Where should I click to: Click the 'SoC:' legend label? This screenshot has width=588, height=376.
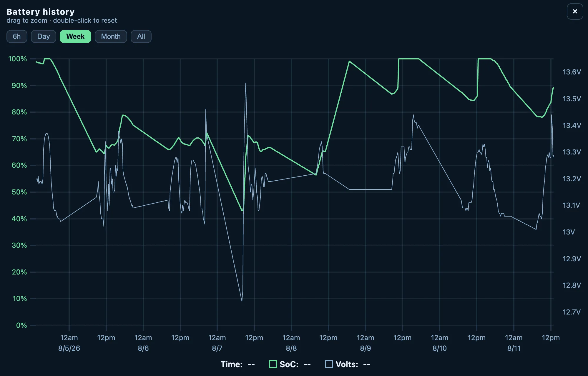click(x=289, y=364)
